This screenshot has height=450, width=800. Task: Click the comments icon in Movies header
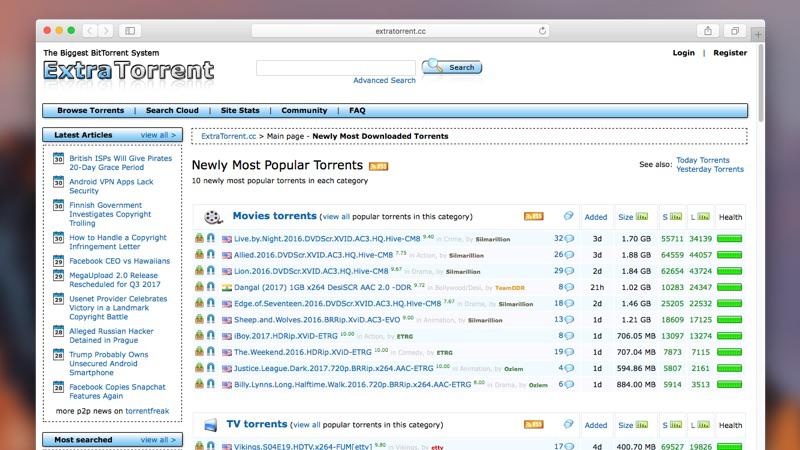point(568,216)
